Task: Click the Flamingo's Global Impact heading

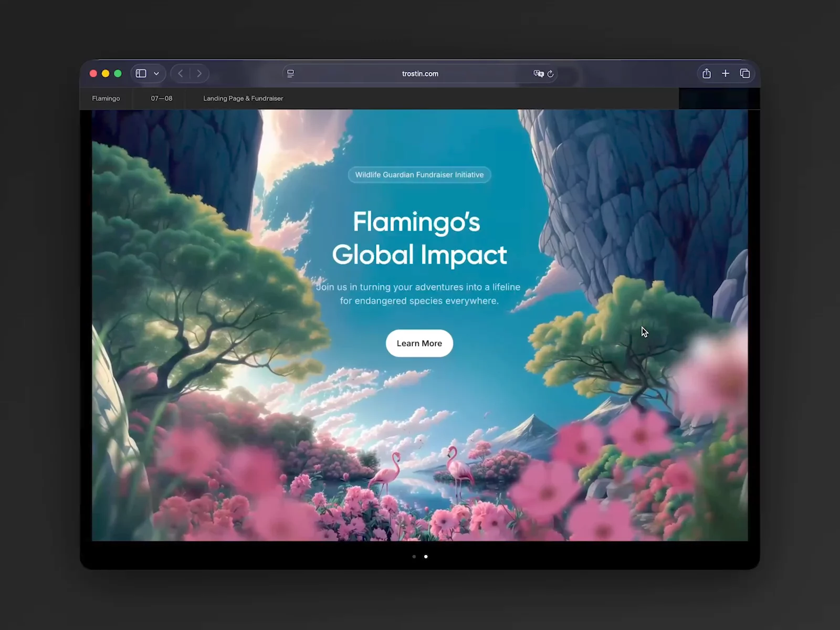Action: click(x=419, y=238)
